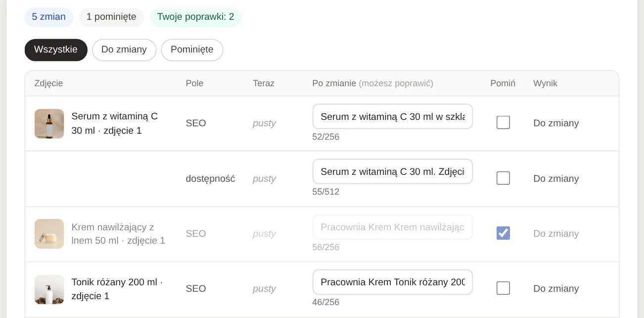Click the Zdjęcie column header

click(48, 83)
